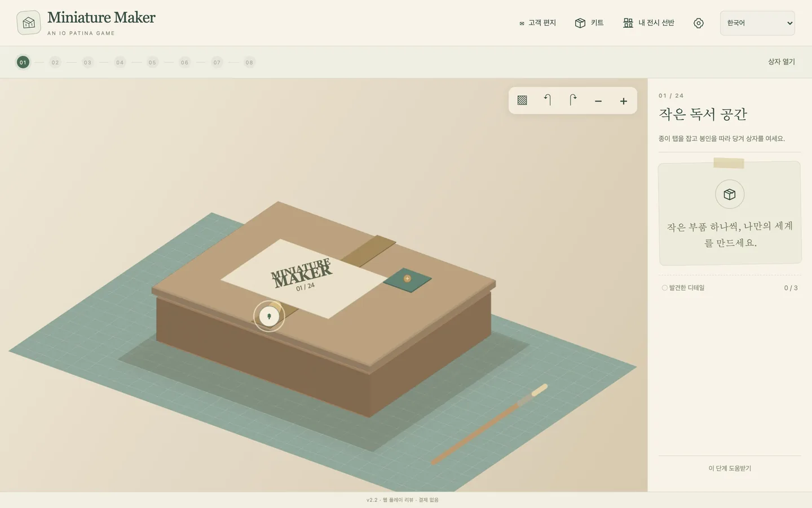Screen dimensions: 812x508
Task: Rotate the view right
Action: pos(573,100)
